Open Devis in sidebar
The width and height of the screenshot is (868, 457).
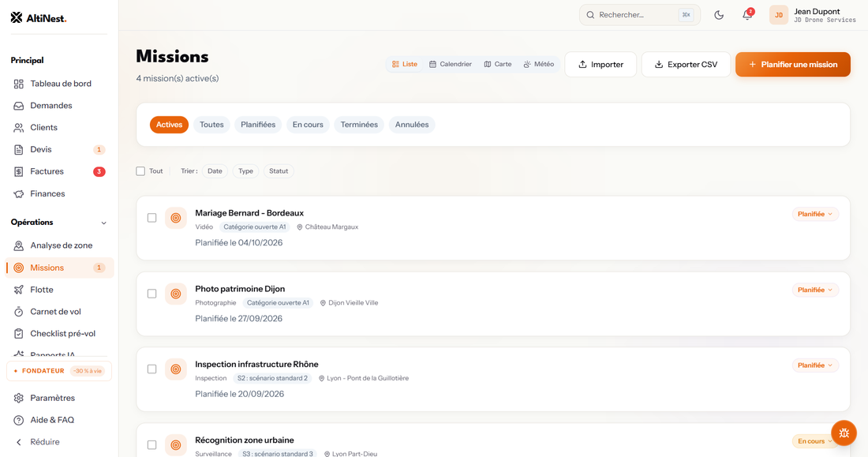click(58, 149)
